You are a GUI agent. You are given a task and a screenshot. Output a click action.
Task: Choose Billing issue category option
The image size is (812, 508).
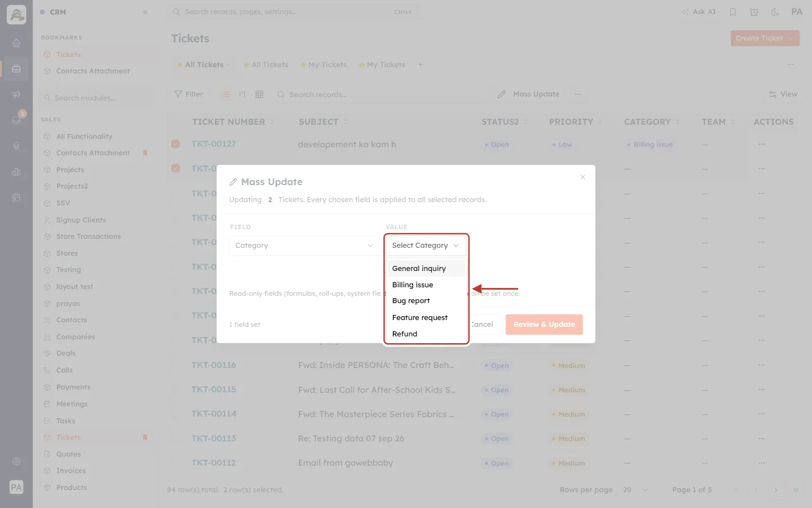coord(426,285)
